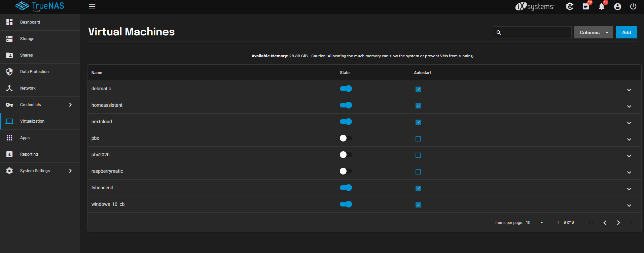The width and height of the screenshot is (644, 253).
Task: Open the alerts bell icon
Action: click(602, 7)
